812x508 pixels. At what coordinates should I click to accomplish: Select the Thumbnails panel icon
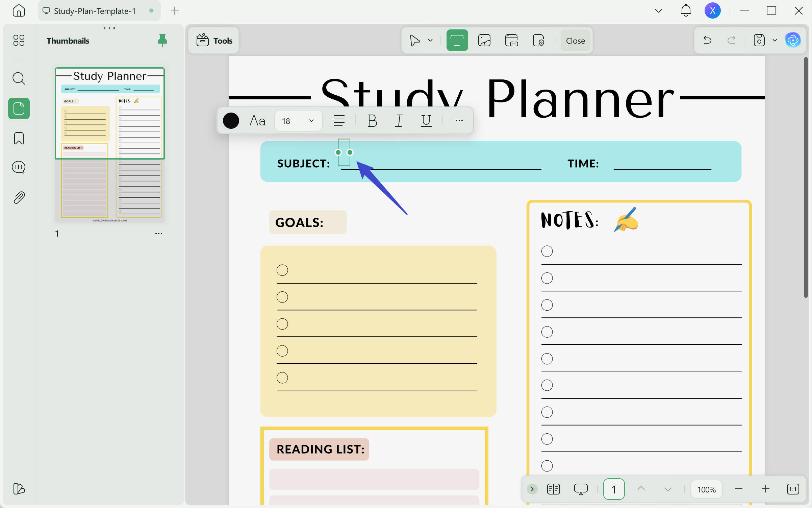(x=19, y=108)
